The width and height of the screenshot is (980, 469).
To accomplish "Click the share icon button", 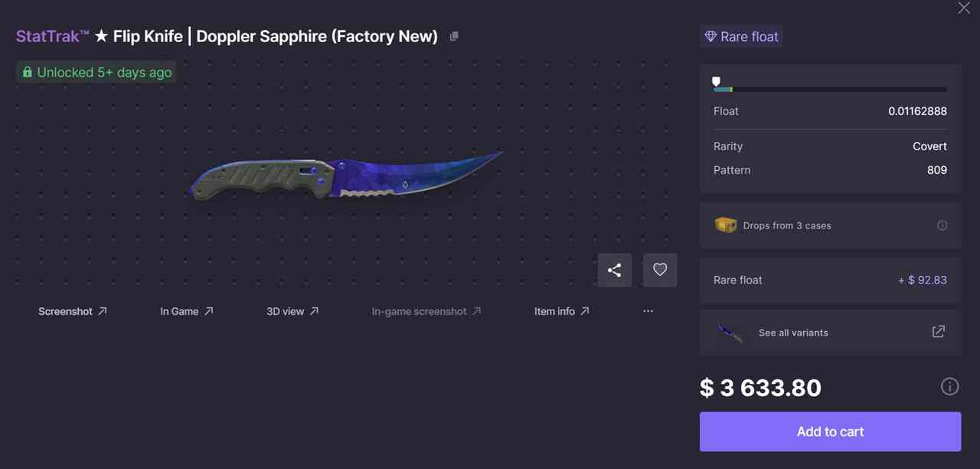I will [x=615, y=270].
